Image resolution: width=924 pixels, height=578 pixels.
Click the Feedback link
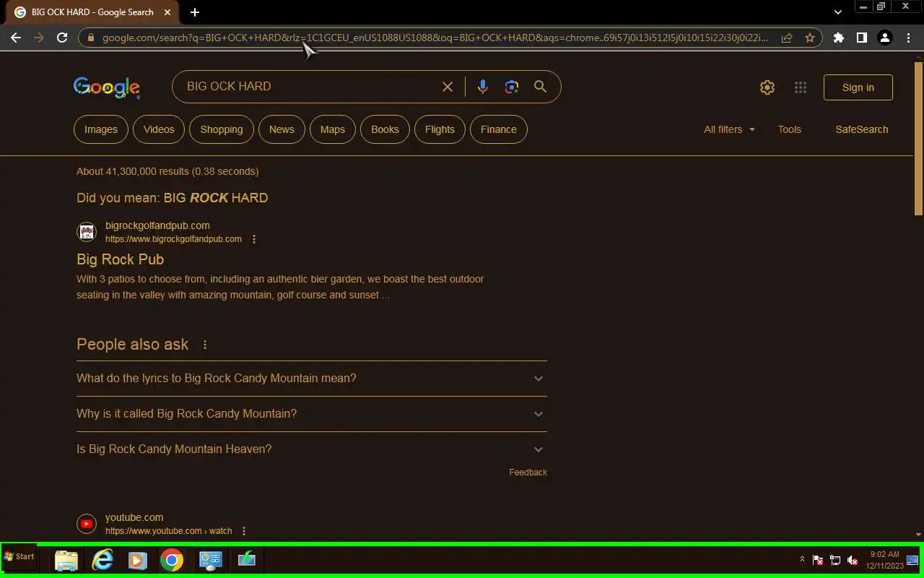click(528, 473)
